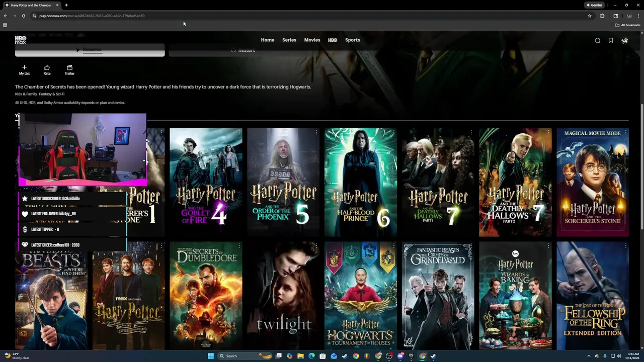The image size is (644, 362).
Task: Open options menu on Goblet of Fire poster
Action: pyautogui.click(x=239, y=132)
